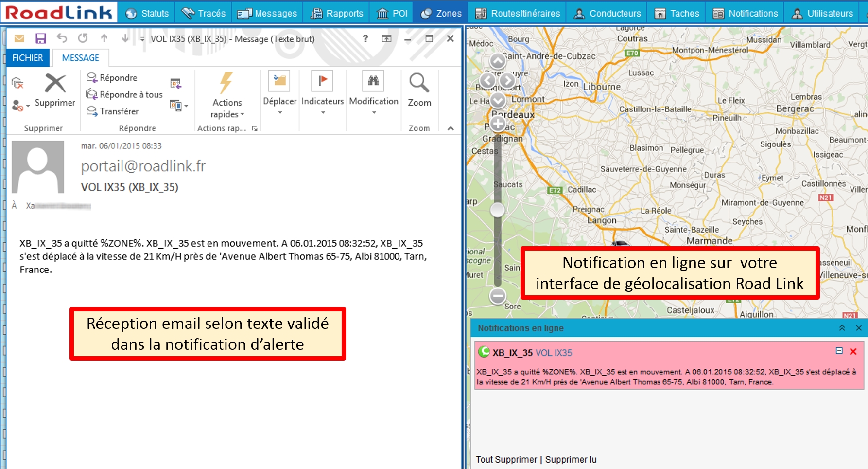
Task: Pan the map down
Action: (x=498, y=100)
